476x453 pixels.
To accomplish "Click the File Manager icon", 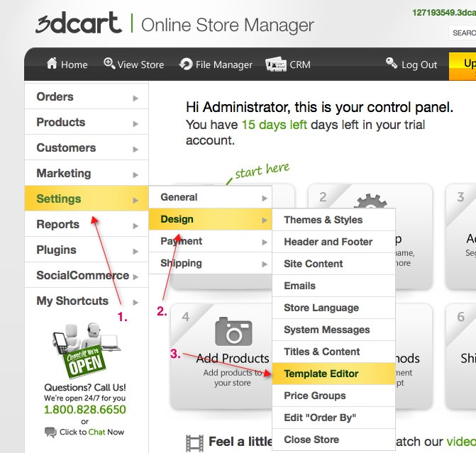I will [186, 64].
